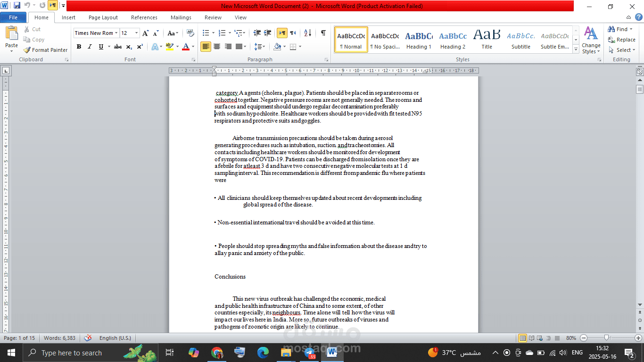Click the Decrease Indent icon
Image resolution: width=644 pixels, height=362 pixels.
[x=257, y=33]
